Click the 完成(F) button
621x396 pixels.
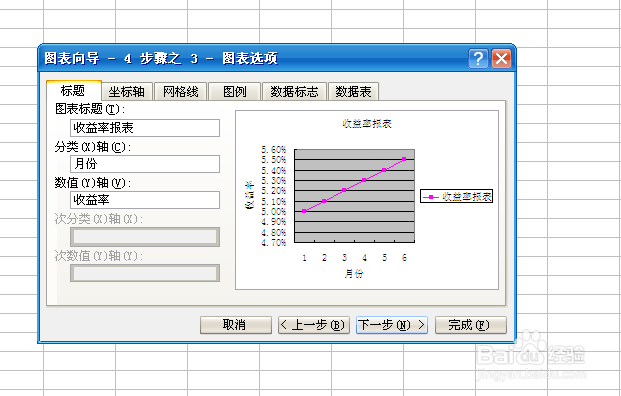tap(471, 325)
